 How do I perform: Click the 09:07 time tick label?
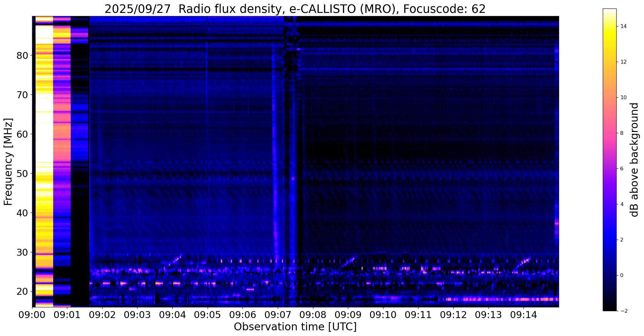point(277,316)
